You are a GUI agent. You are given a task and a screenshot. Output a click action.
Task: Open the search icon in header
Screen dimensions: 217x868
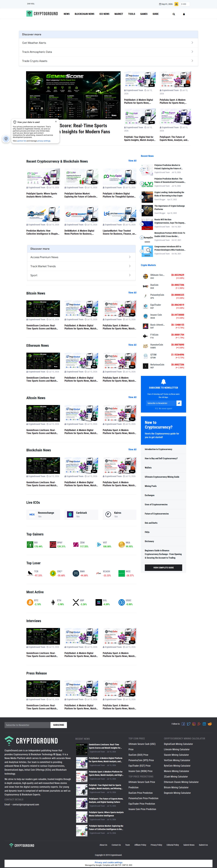(174, 14)
